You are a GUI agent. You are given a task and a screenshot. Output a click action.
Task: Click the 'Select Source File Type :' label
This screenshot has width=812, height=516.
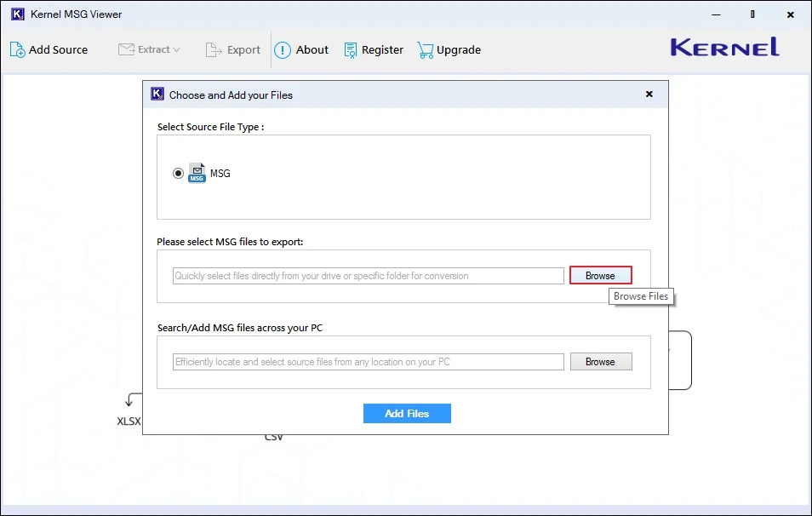211,127
